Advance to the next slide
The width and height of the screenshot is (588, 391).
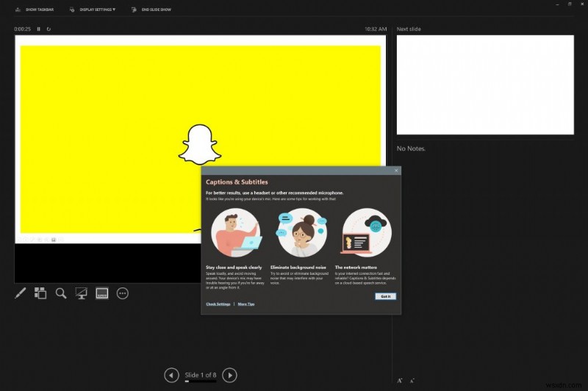click(229, 375)
